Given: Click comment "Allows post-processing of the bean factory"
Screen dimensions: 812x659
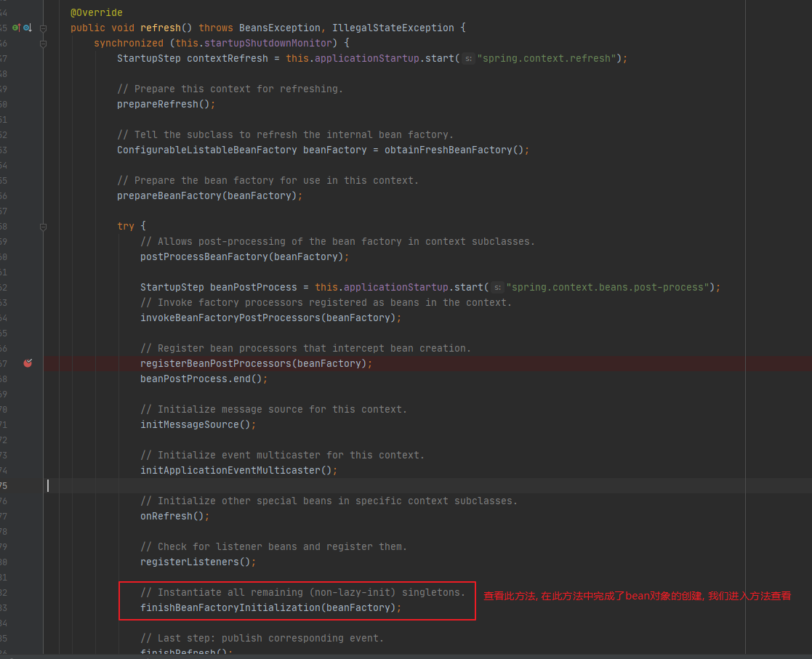Looking at the screenshot, I should [x=337, y=242].
